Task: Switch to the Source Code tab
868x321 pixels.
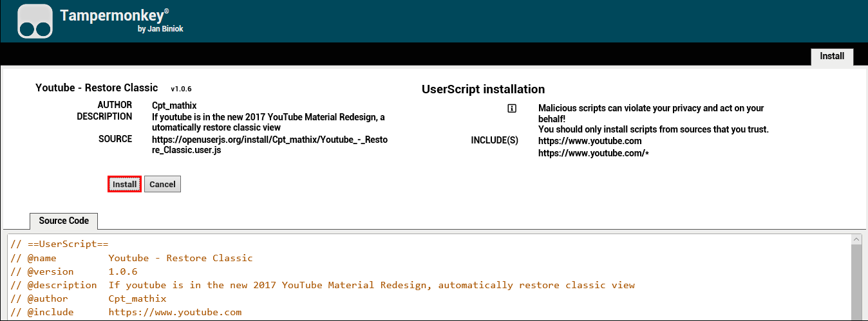Action: point(64,221)
